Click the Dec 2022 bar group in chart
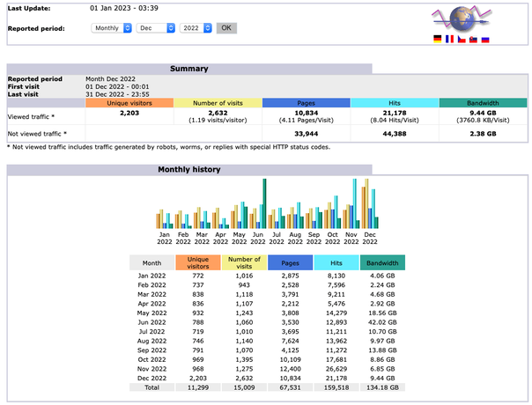This screenshot has height=405, width=532. coord(370,203)
